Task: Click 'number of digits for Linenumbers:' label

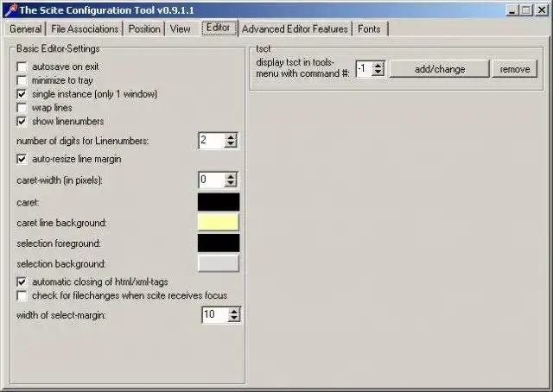Action: point(83,141)
